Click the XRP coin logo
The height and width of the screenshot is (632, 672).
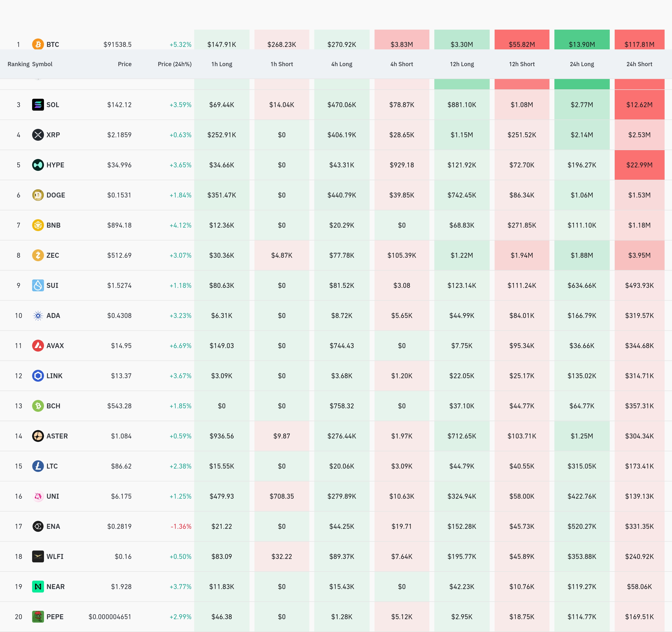pyautogui.click(x=38, y=135)
